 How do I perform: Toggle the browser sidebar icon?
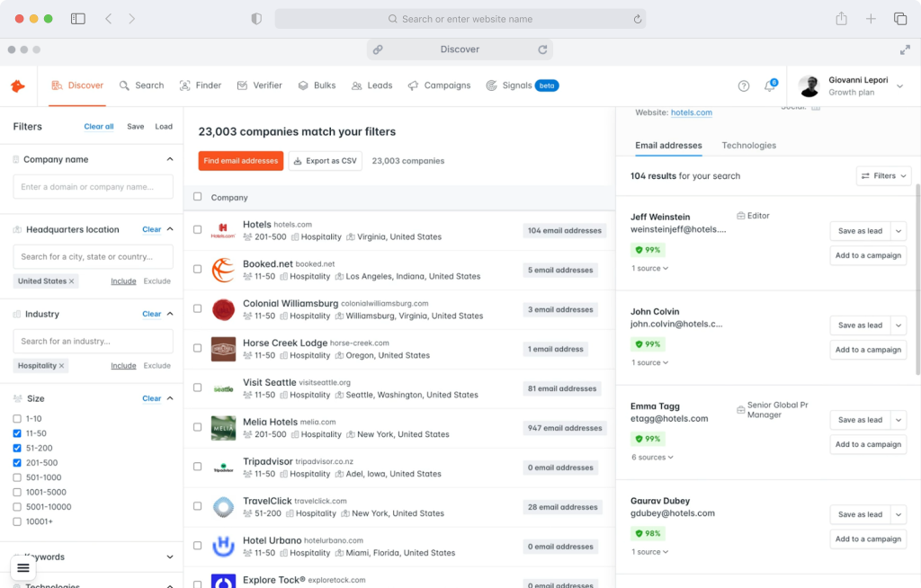coord(78,19)
